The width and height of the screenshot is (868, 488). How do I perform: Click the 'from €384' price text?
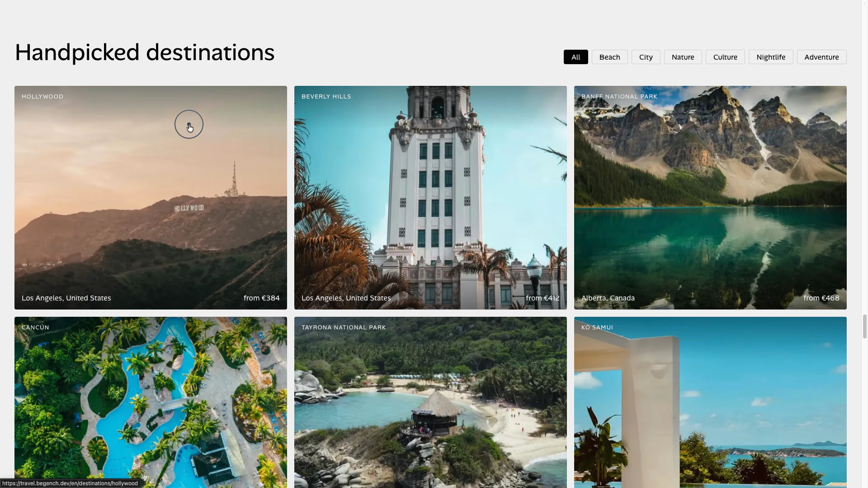tap(261, 298)
